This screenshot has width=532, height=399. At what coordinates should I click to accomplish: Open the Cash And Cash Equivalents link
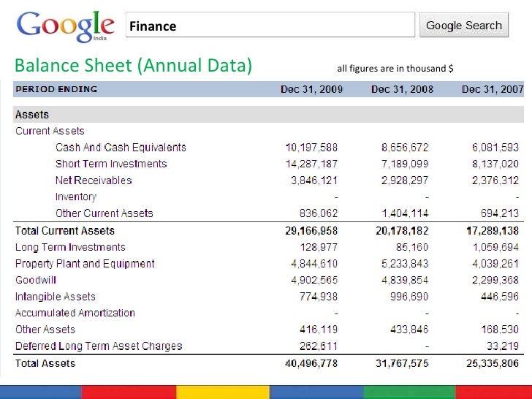(121, 148)
